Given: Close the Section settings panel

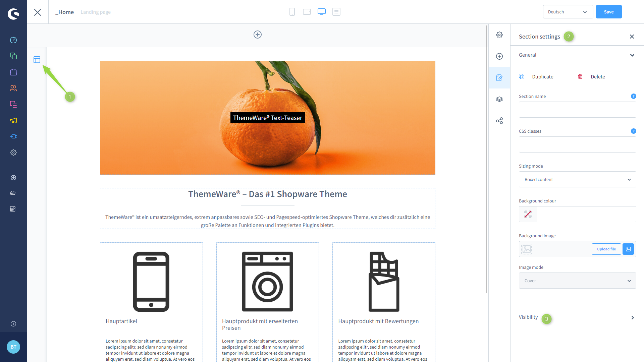Looking at the screenshot, I should pos(632,37).
